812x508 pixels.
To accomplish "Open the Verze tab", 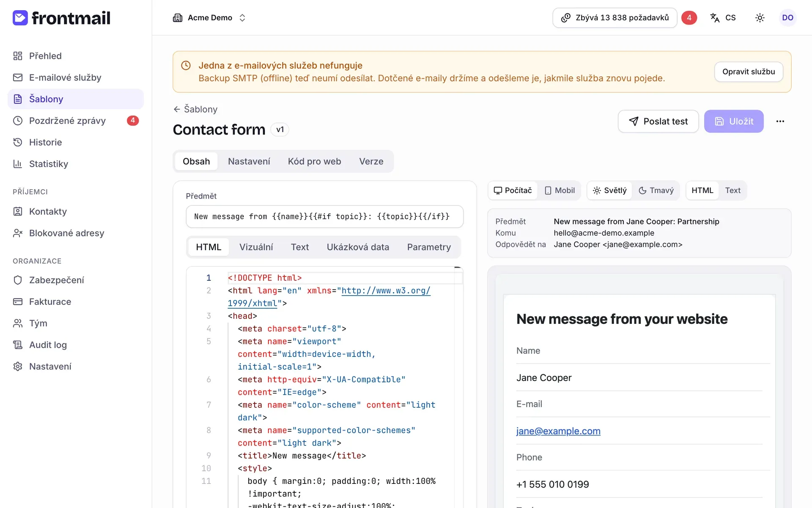I will [371, 161].
